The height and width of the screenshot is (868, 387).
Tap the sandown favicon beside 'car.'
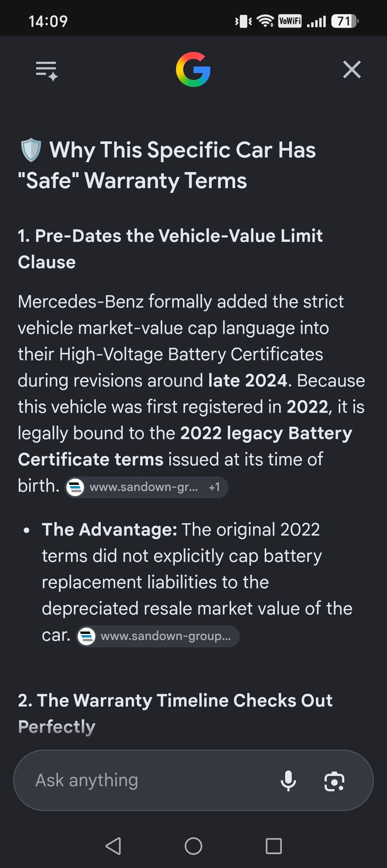(x=87, y=636)
